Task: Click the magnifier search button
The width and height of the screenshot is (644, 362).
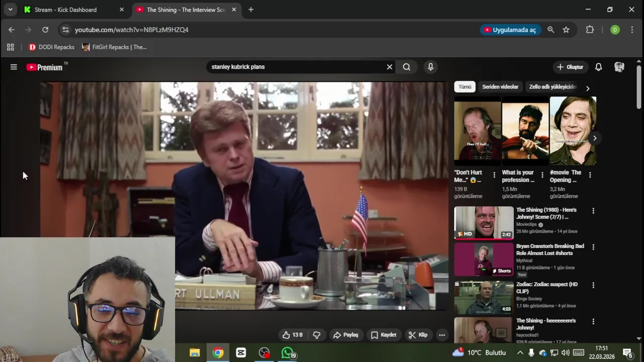Action: coord(407,67)
